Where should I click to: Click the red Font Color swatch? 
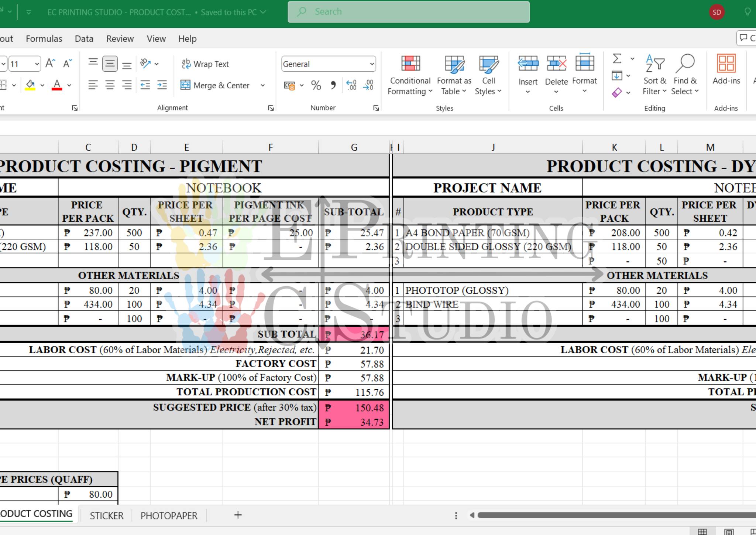(57, 85)
